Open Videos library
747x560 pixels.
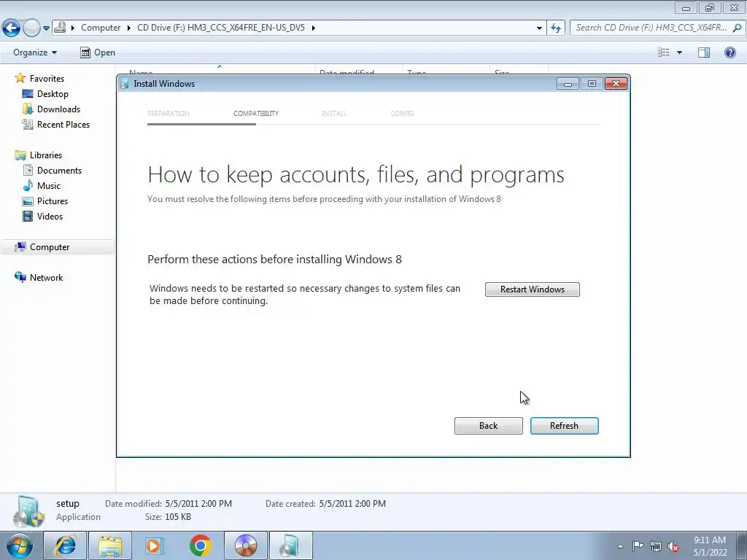click(x=50, y=216)
